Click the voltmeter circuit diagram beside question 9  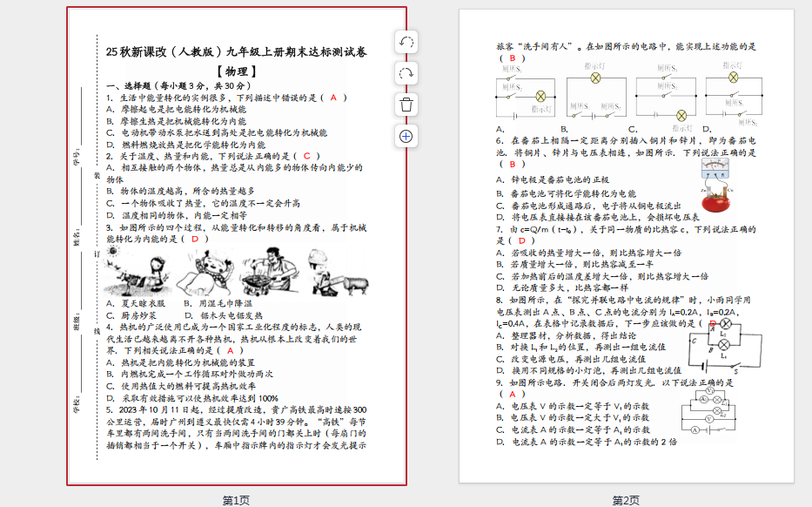click(715, 411)
